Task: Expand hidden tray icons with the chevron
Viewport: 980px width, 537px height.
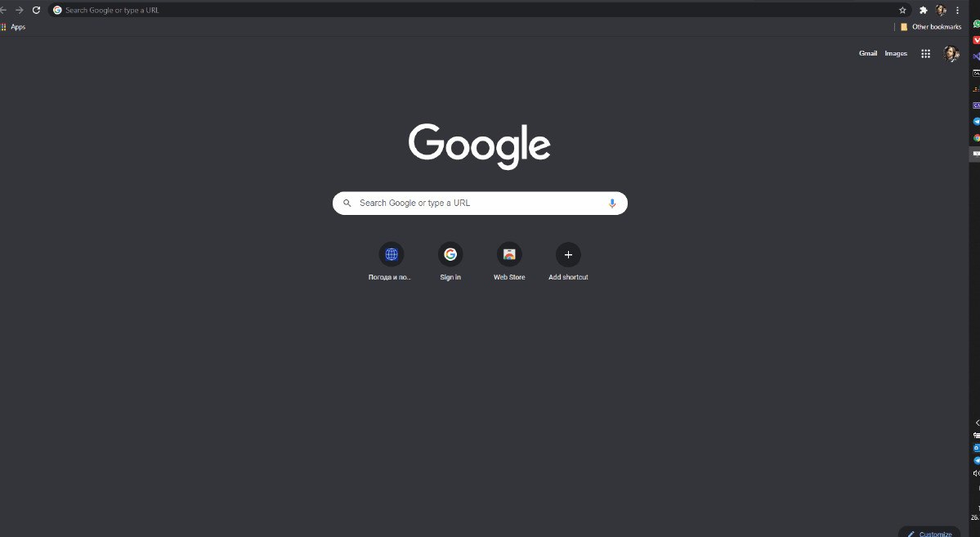Action: click(x=977, y=423)
